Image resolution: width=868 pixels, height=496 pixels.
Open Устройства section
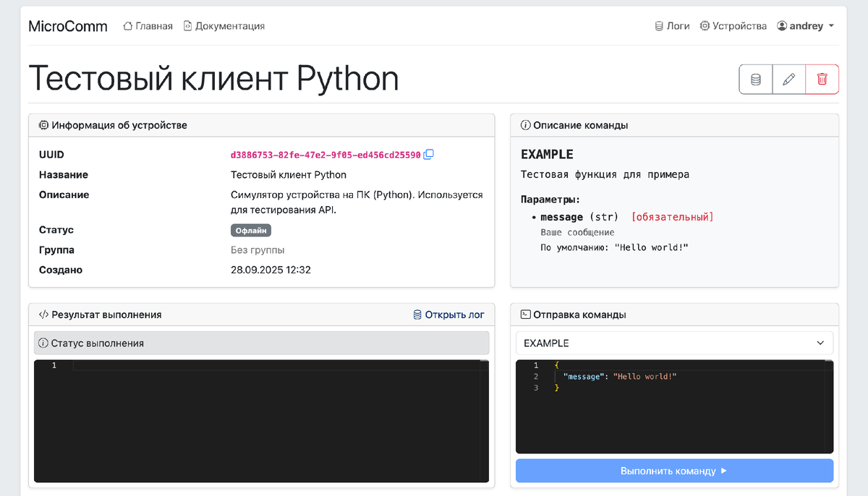[733, 26]
